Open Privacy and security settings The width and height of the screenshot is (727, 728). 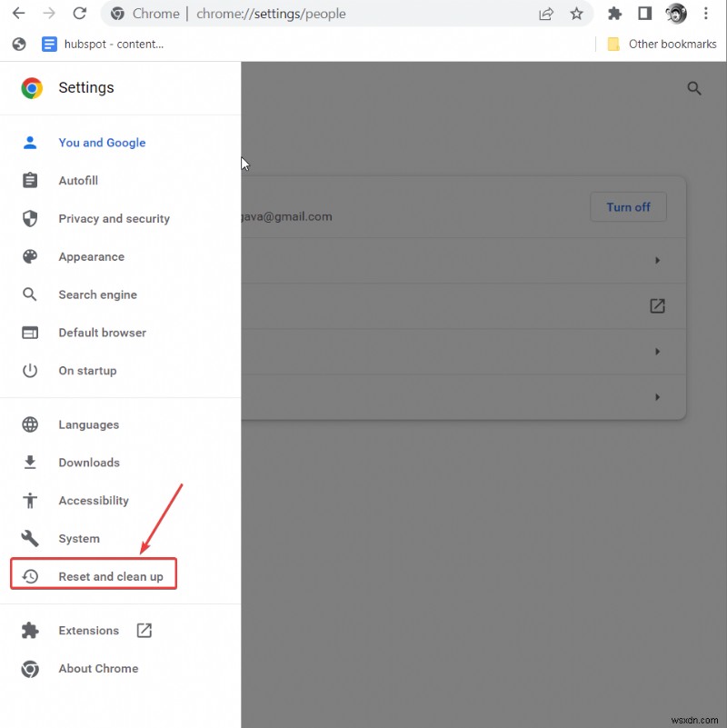[x=114, y=218]
